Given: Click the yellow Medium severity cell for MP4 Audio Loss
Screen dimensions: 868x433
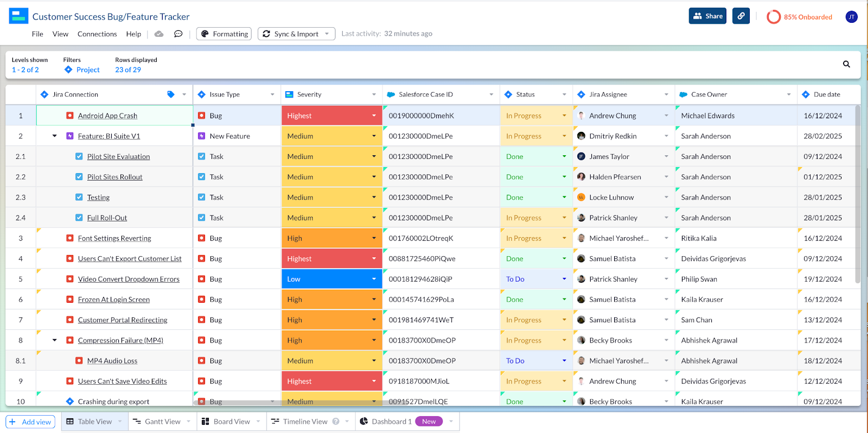Looking at the screenshot, I should coord(331,361).
